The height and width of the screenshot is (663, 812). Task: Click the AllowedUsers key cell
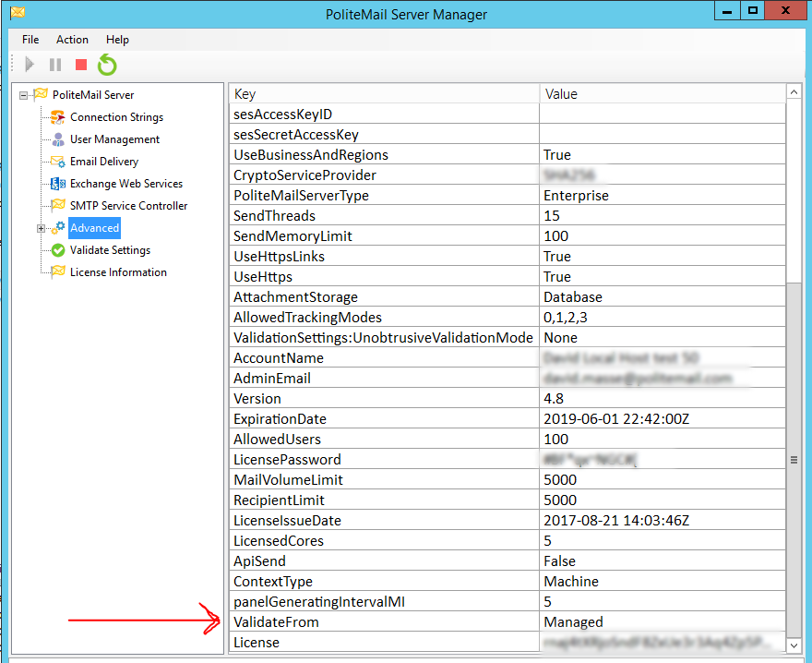(x=384, y=439)
